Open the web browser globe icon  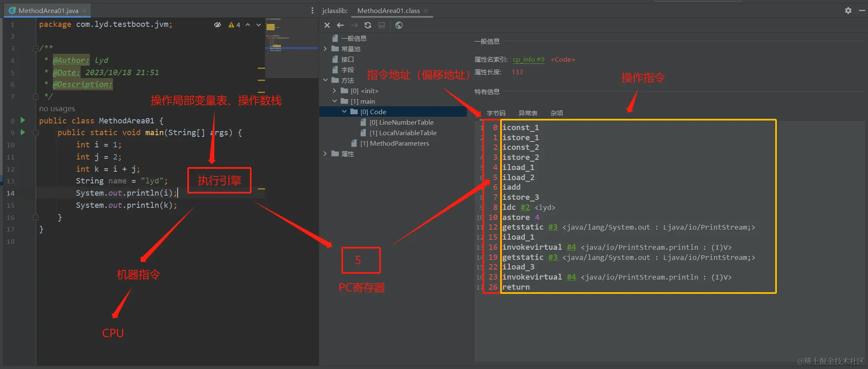[399, 25]
